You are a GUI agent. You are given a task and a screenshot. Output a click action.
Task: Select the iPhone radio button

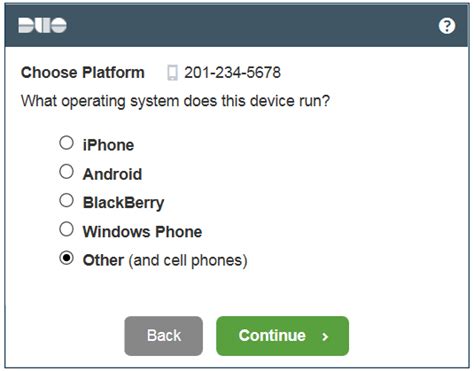click(66, 143)
